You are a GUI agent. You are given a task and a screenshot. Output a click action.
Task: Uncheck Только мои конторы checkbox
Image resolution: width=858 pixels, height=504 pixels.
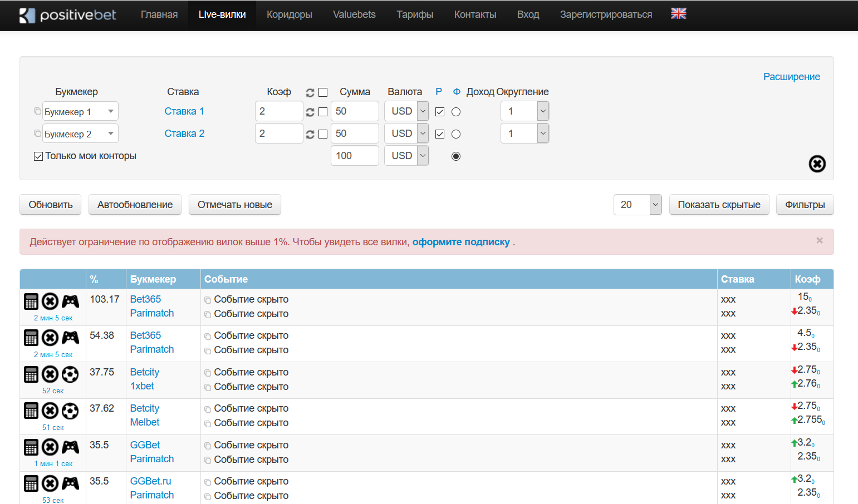tap(38, 156)
